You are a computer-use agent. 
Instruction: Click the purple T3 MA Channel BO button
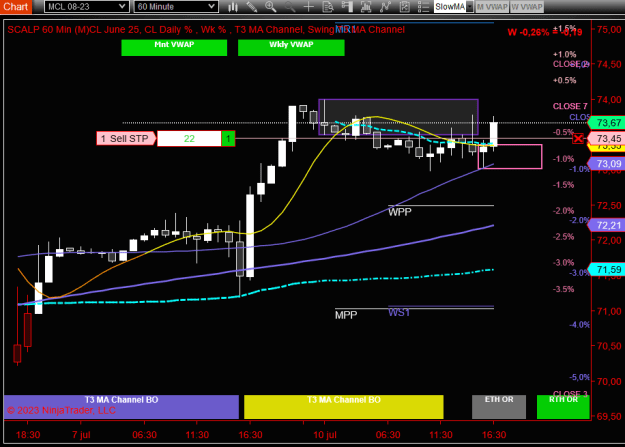(121, 407)
